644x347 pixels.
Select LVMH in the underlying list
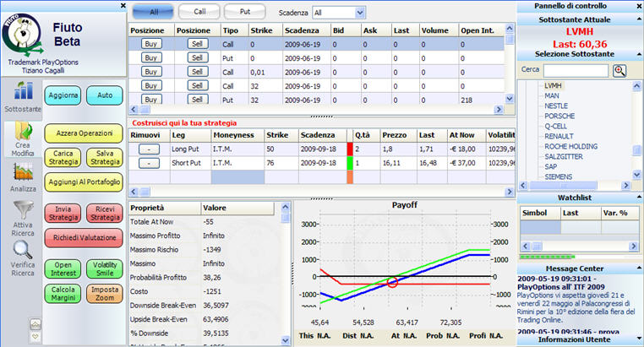point(554,85)
